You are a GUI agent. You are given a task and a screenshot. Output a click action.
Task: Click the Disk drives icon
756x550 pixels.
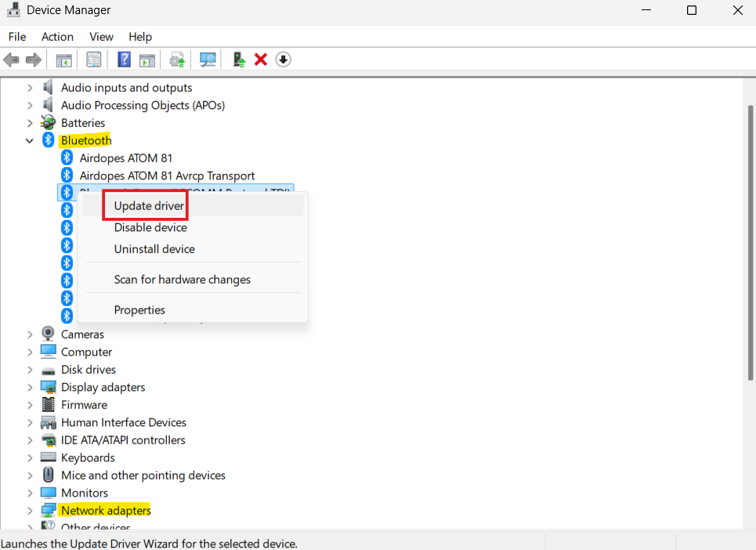[49, 371]
